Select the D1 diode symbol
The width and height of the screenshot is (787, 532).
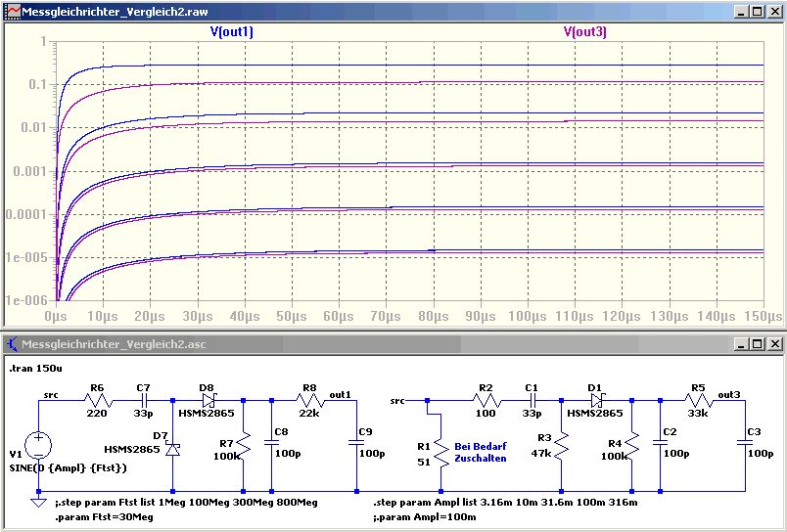coord(597,400)
